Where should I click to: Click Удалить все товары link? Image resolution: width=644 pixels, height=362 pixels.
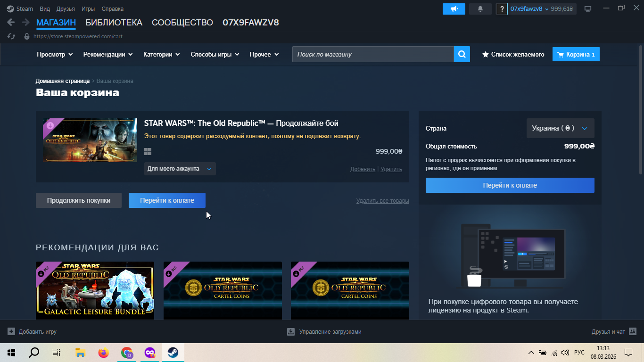(x=383, y=201)
